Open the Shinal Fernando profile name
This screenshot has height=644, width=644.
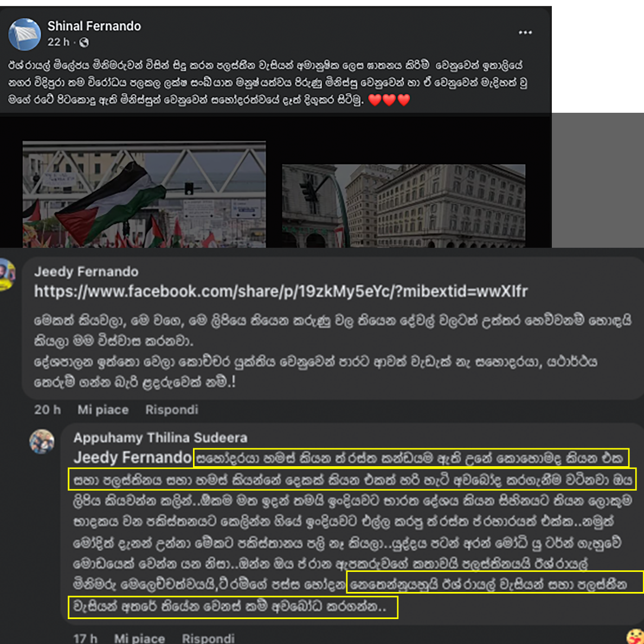pos(94,26)
